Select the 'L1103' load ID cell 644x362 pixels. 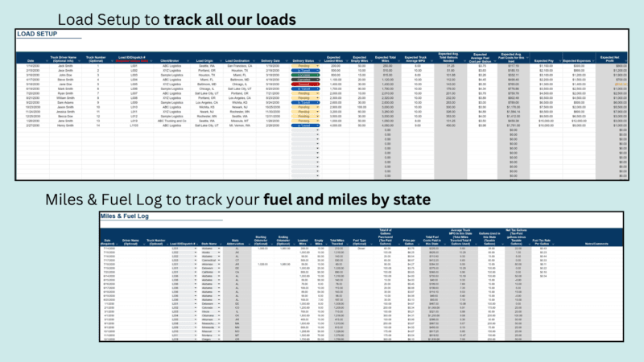134,125
